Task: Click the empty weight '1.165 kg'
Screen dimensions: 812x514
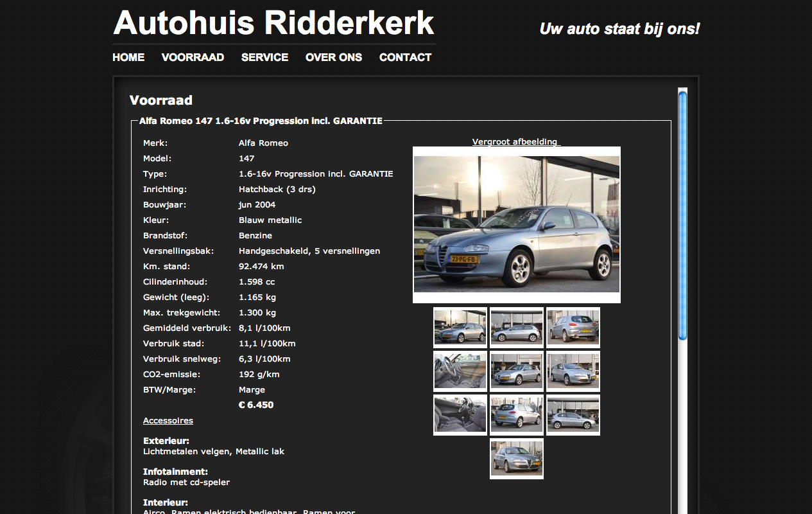Action: 257,297
